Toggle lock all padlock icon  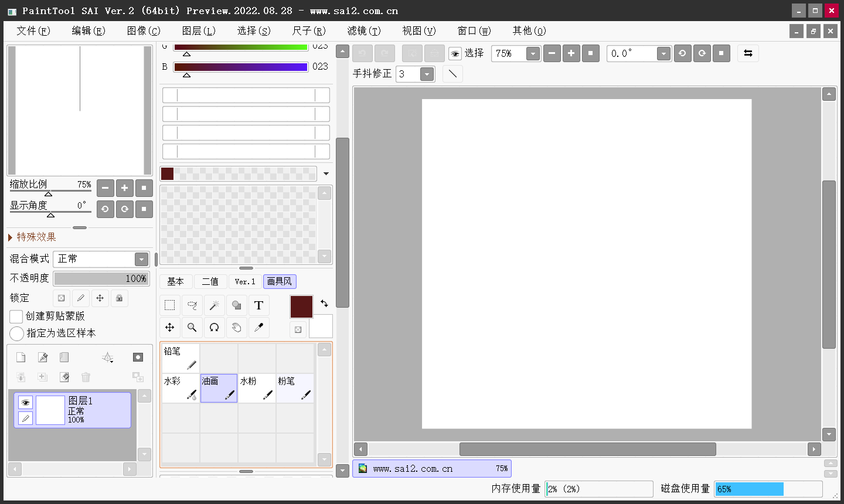[x=120, y=298]
